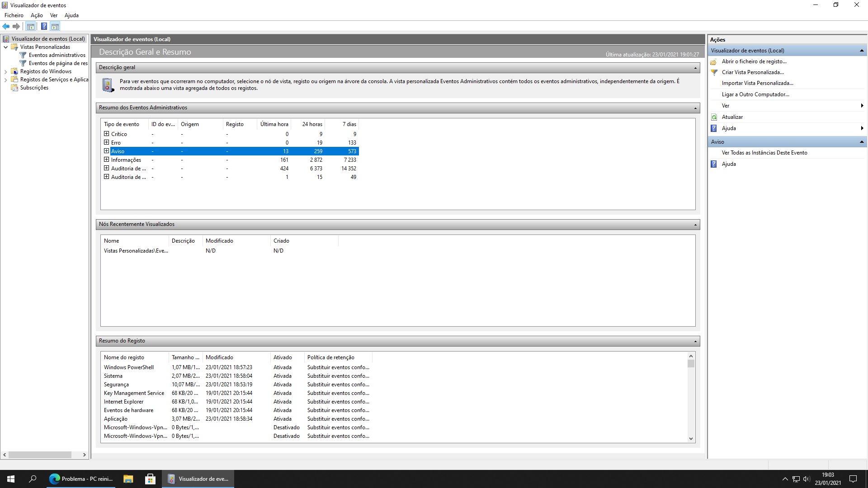Click the Atualizar refresh action
Viewport: 868px width, 488px height.
[x=732, y=117]
